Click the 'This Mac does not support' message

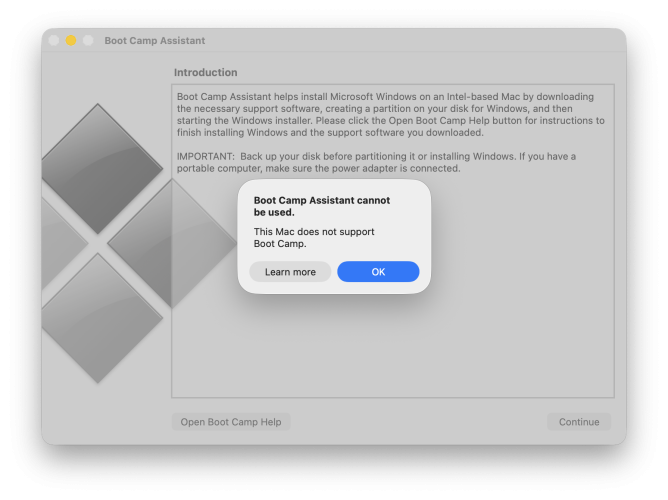[314, 237]
